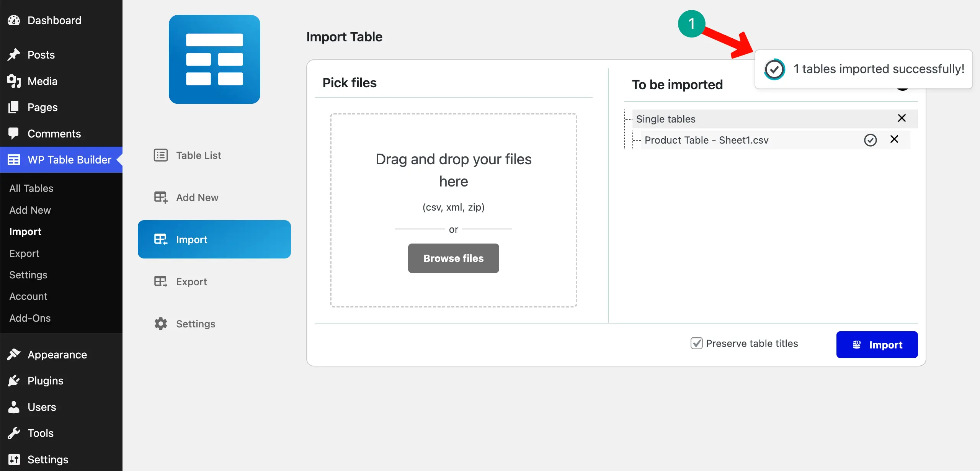Open All Tables submenu item
980x471 pixels.
(31, 188)
